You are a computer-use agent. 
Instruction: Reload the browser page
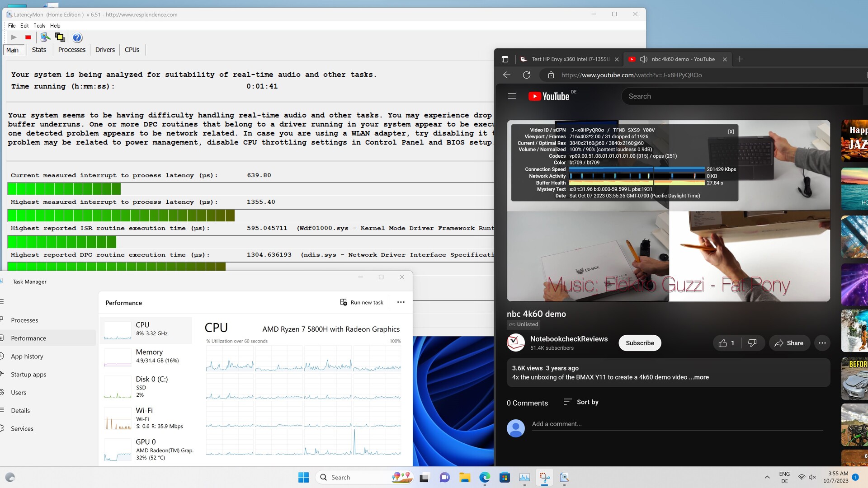pyautogui.click(x=527, y=75)
